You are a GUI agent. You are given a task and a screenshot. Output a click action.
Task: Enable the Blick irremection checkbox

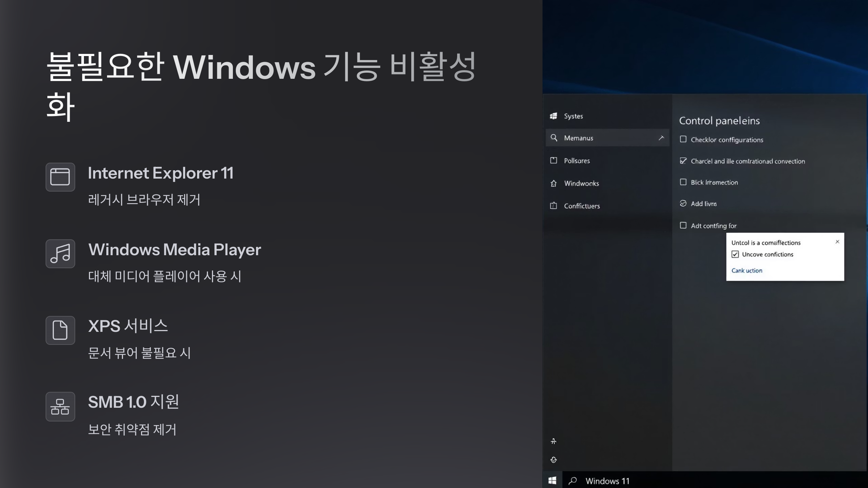pos(683,182)
